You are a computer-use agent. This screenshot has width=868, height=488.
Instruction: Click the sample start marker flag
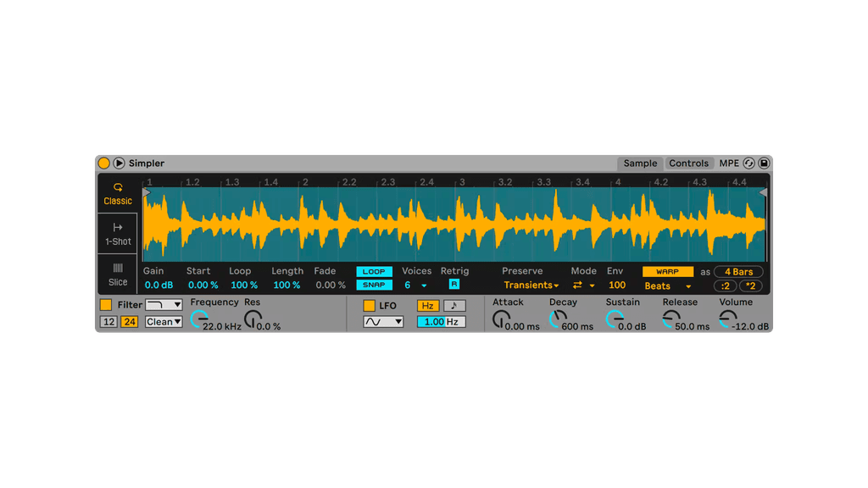147,192
